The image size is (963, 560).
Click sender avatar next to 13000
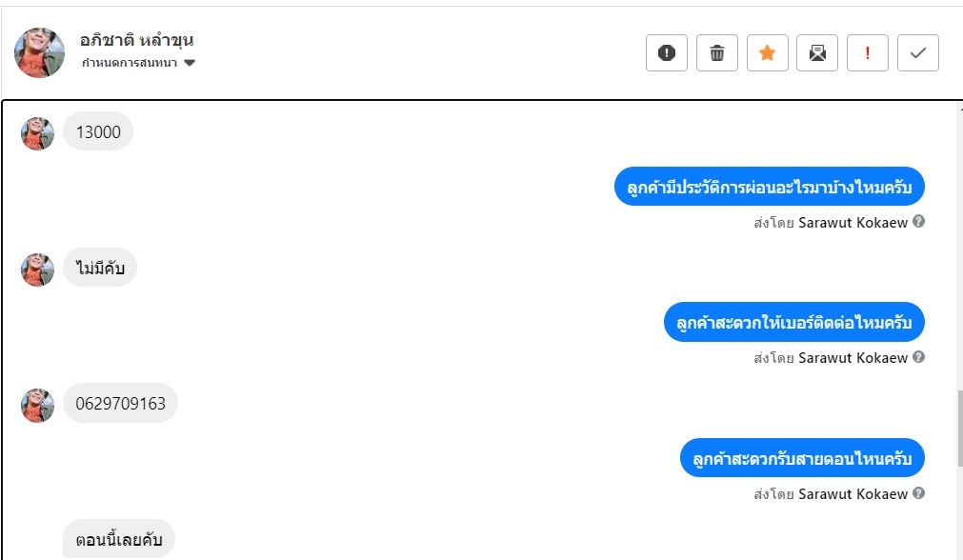point(38,133)
